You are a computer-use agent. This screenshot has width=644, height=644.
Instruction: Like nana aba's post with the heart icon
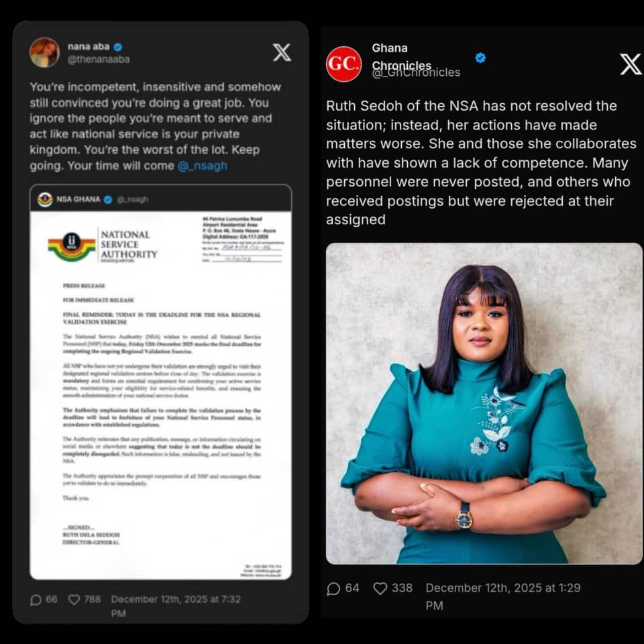[74, 600]
